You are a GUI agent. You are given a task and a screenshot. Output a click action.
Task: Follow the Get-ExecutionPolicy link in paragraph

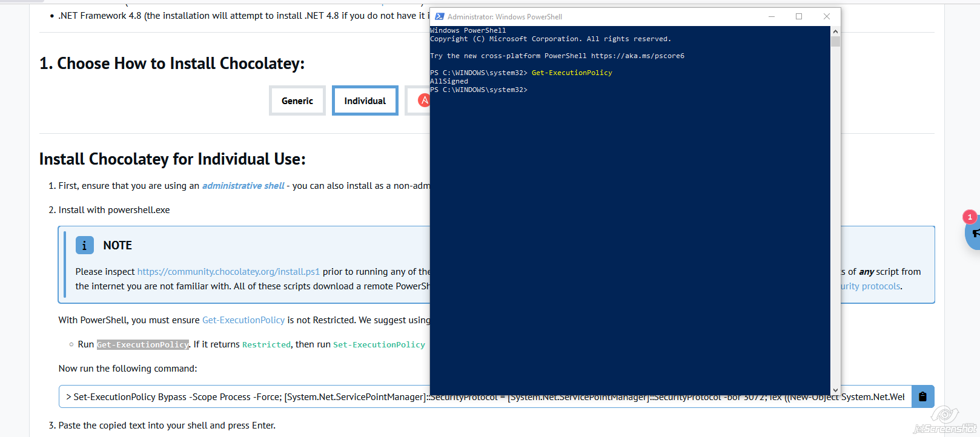point(243,320)
